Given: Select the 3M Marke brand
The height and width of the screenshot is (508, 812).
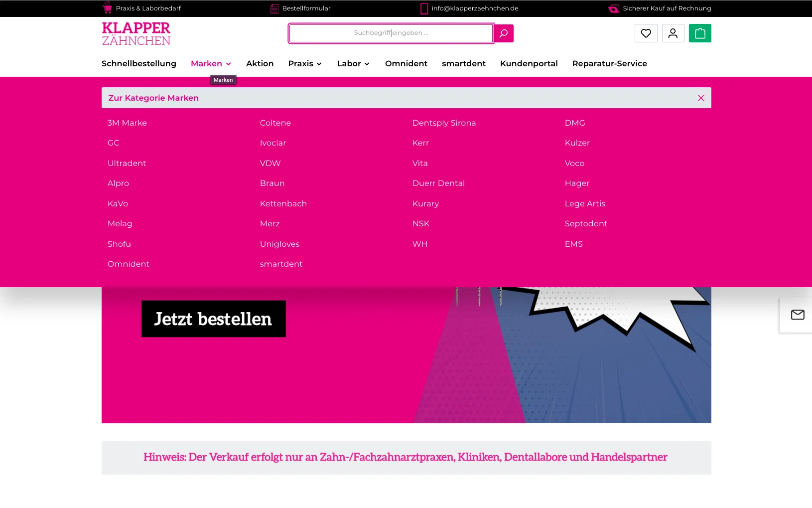Looking at the screenshot, I should pyautogui.click(x=127, y=123).
